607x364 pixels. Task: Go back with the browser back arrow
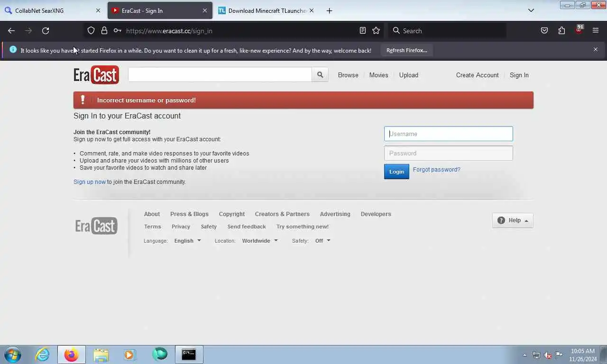tap(11, 30)
